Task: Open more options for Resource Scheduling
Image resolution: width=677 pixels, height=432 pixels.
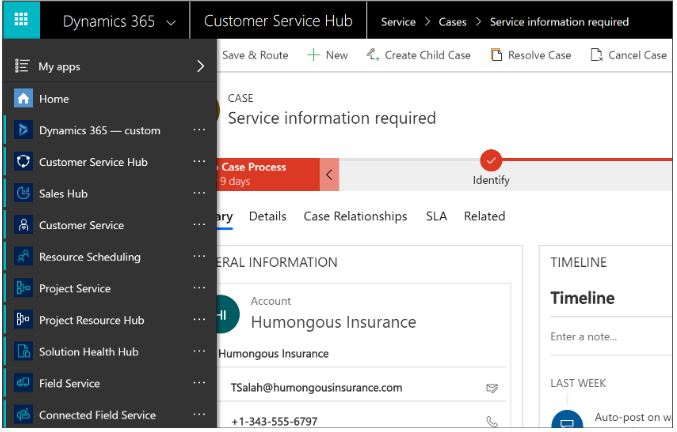Action: click(x=199, y=256)
